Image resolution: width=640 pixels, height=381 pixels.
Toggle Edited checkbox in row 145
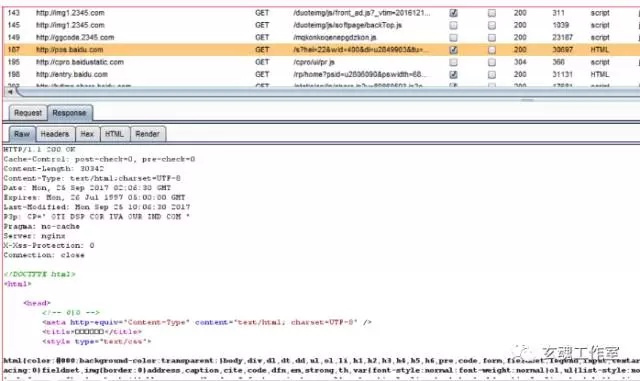coord(492,25)
